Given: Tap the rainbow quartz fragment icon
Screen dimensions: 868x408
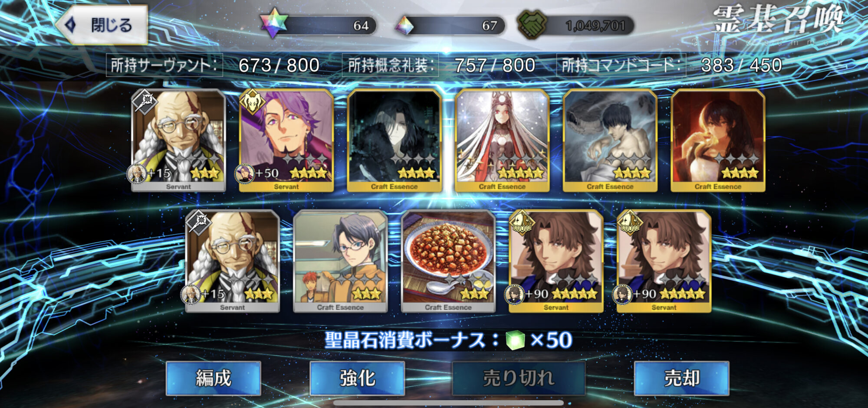Looking at the screenshot, I should pos(404,26).
